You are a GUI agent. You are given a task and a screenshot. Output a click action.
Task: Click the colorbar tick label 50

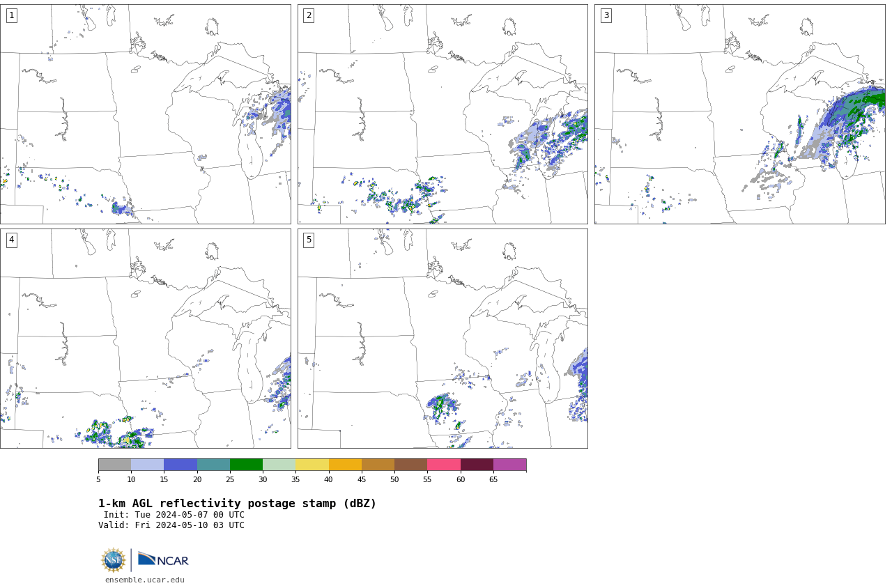tap(394, 479)
